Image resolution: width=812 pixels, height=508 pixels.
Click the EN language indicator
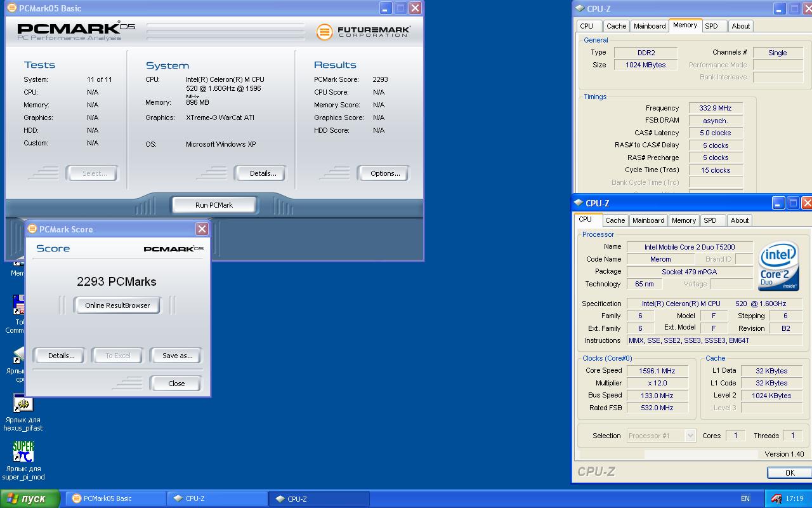pyautogui.click(x=745, y=499)
